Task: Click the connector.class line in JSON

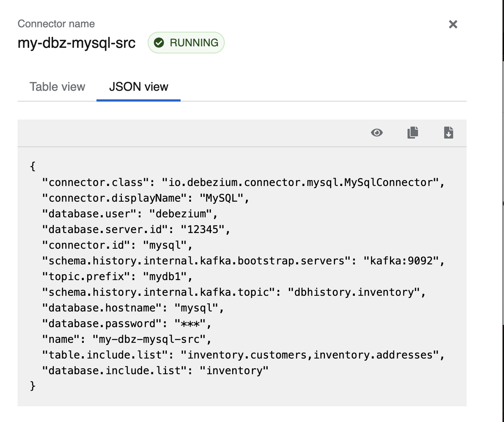Action: point(243,182)
